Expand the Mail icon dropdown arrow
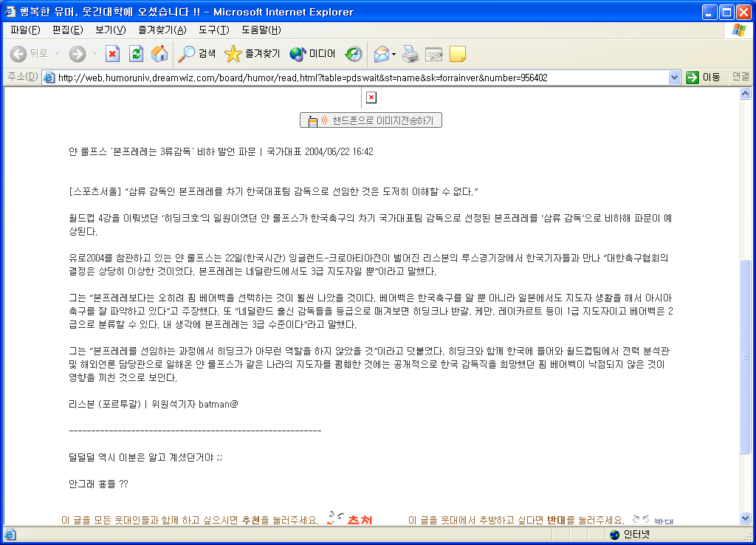This screenshot has height=545, width=756. [394, 54]
